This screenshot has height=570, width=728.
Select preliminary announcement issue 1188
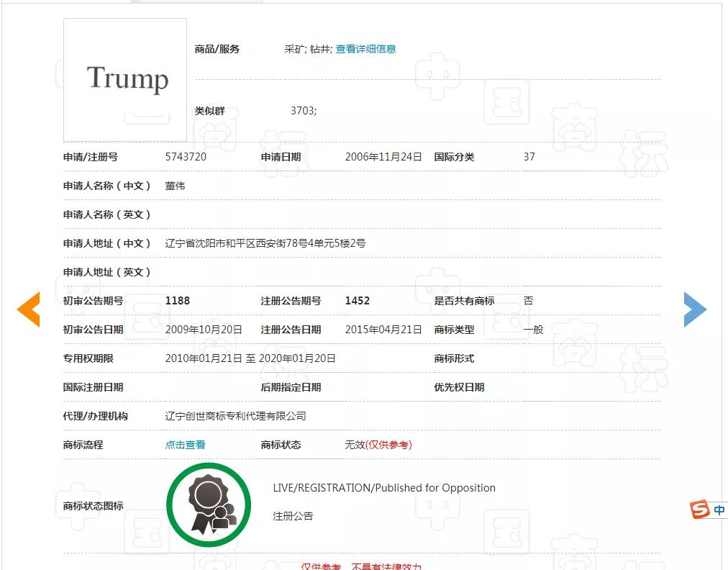(x=178, y=301)
